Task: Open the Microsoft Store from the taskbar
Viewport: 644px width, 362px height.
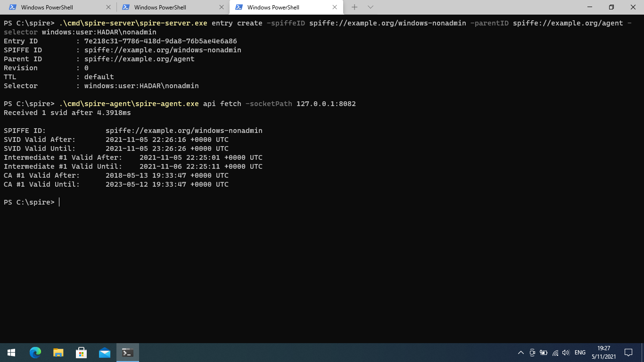Action: point(81,352)
